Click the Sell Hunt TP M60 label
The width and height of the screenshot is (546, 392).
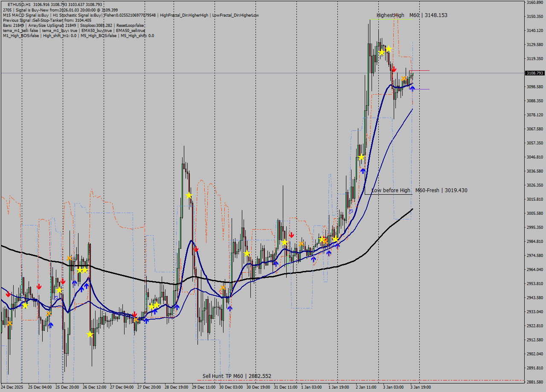237,376
